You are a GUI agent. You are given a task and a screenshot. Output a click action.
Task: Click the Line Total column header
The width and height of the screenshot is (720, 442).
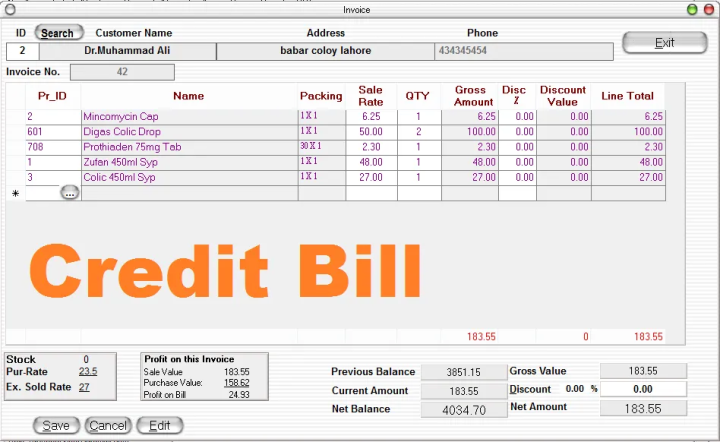coord(628,96)
